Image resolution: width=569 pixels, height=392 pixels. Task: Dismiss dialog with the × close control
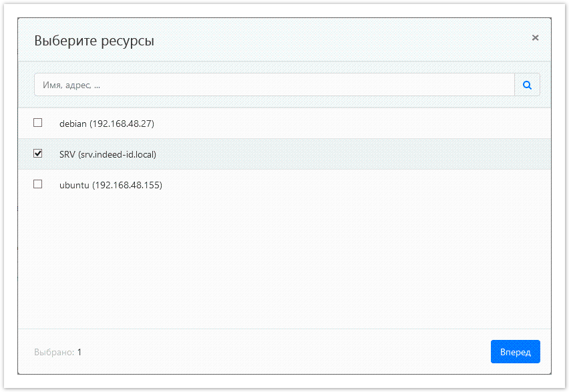click(535, 37)
